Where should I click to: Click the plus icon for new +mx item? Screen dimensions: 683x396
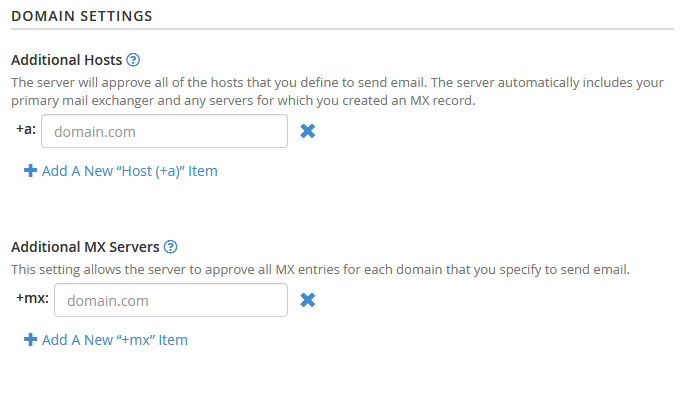(30, 339)
